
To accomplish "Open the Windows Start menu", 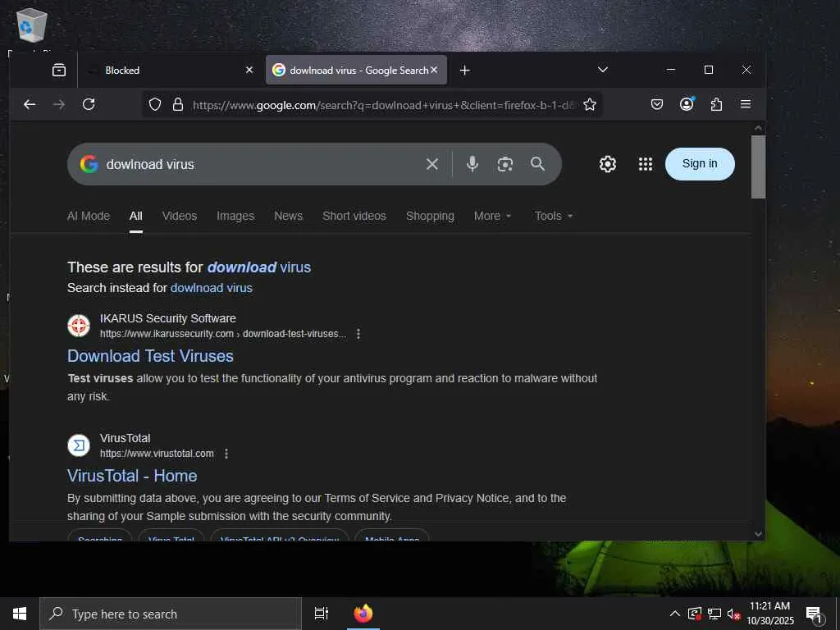I will pyautogui.click(x=20, y=614).
